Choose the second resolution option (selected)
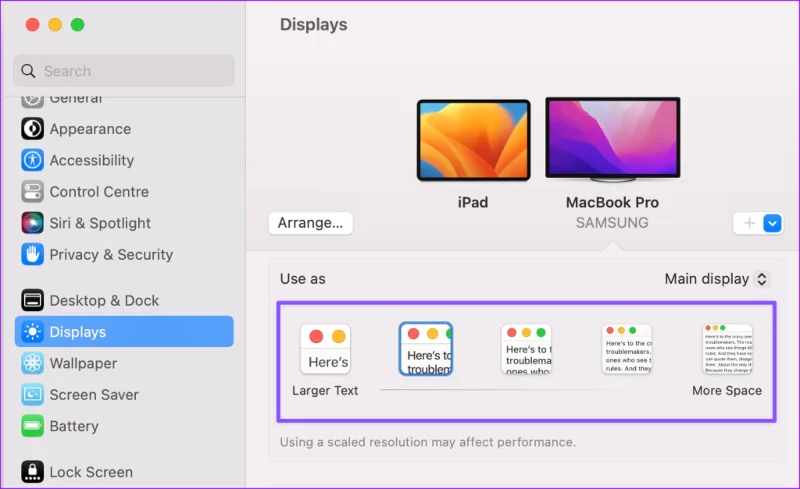The image size is (800, 489). click(x=426, y=349)
